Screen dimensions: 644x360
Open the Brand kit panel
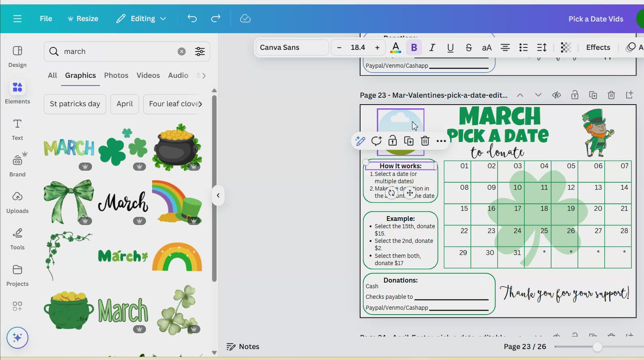click(x=17, y=166)
